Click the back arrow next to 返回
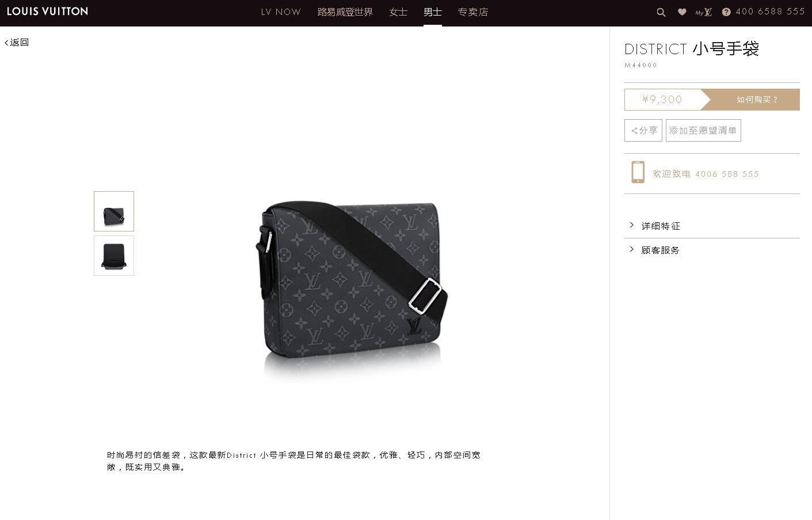 pos(7,43)
